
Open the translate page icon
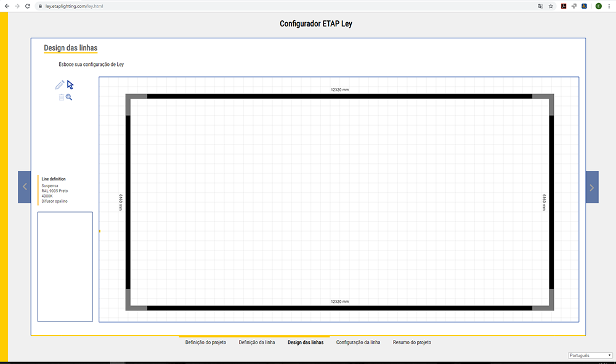(x=541, y=6)
